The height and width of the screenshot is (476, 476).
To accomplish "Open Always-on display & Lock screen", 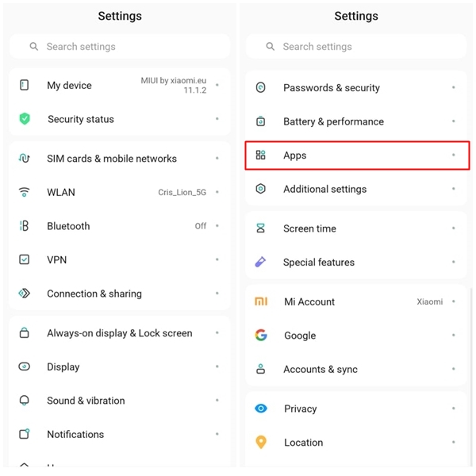I will click(x=120, y=333).
